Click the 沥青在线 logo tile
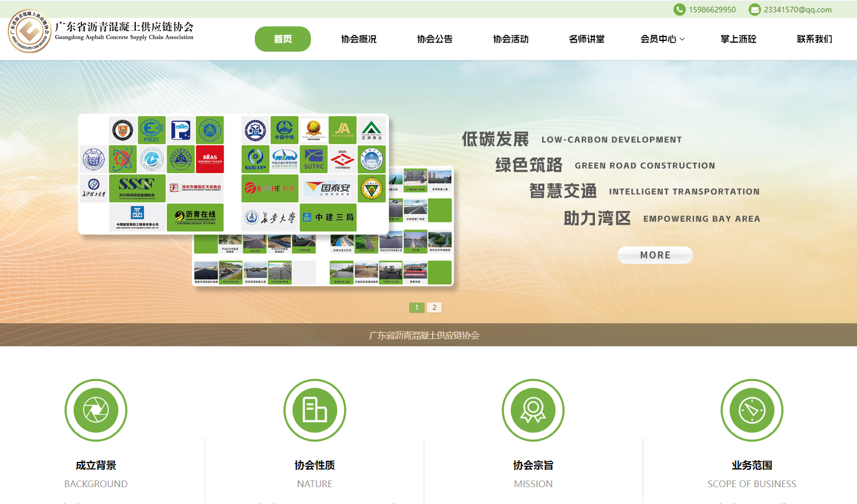This screenshot has width=857, height=504. tap(195, 217)
